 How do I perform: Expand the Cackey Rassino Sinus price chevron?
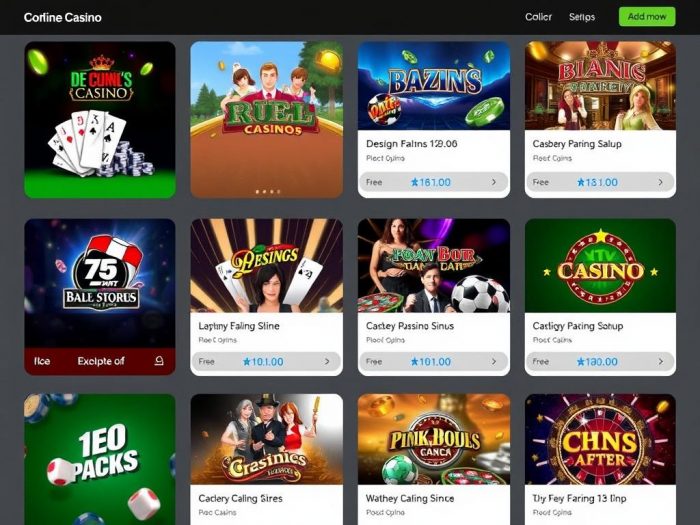[x=494, y=362]
